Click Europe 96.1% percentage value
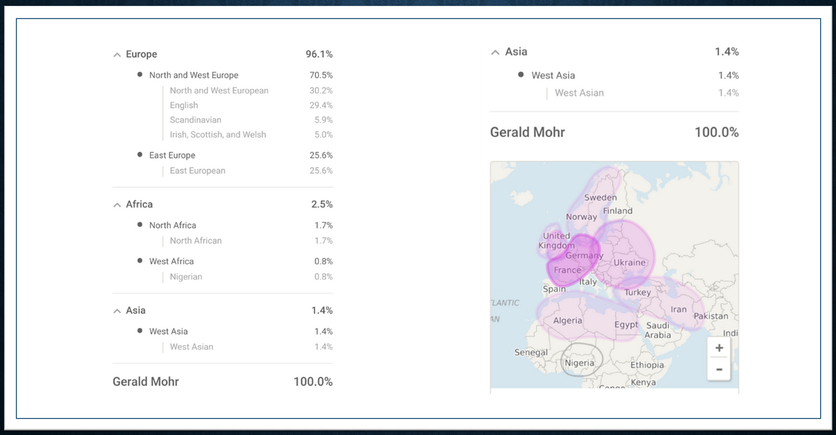Viewport: 836px width, 435px height. (319, 54)
